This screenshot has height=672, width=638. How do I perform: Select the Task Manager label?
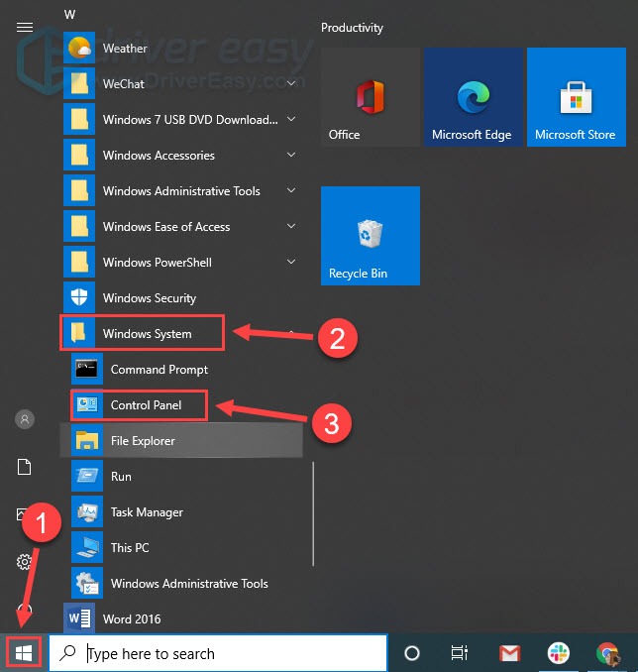coord(147,512)
